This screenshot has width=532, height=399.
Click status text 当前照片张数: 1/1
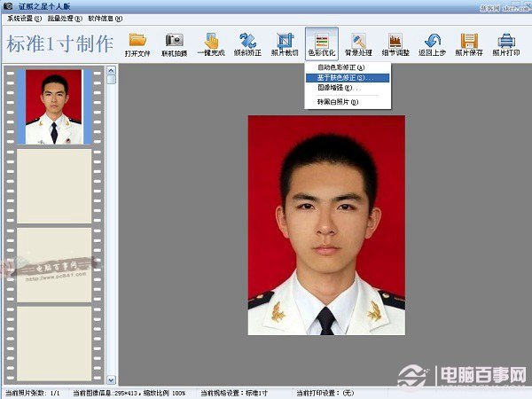click(33, 393)
